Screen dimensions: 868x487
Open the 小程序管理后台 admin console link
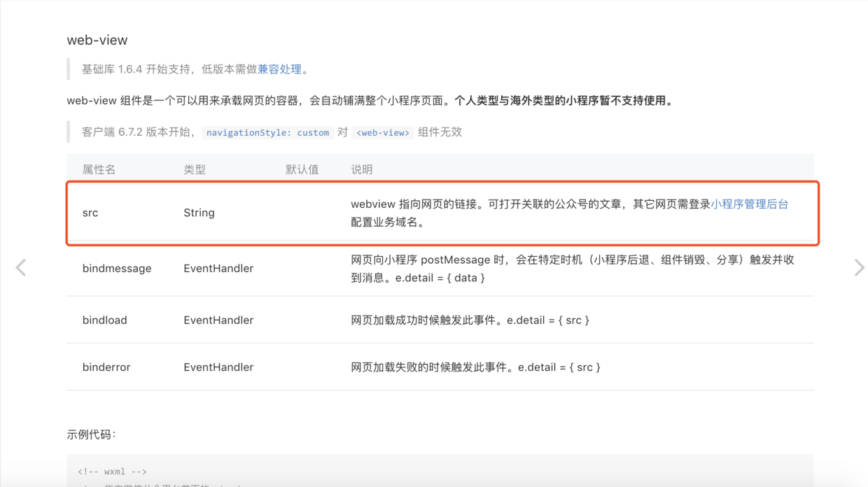tap(749, 204)
